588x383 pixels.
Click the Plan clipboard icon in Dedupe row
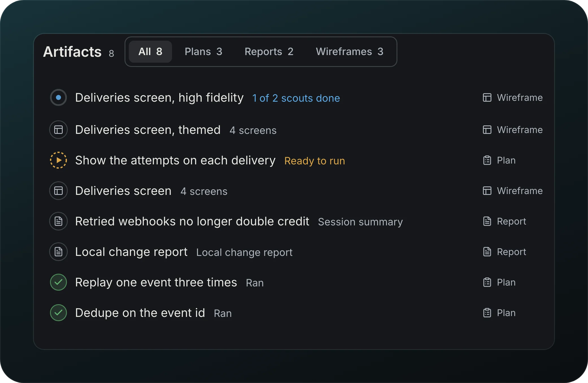pyautogui.click(x=487, y=313)
